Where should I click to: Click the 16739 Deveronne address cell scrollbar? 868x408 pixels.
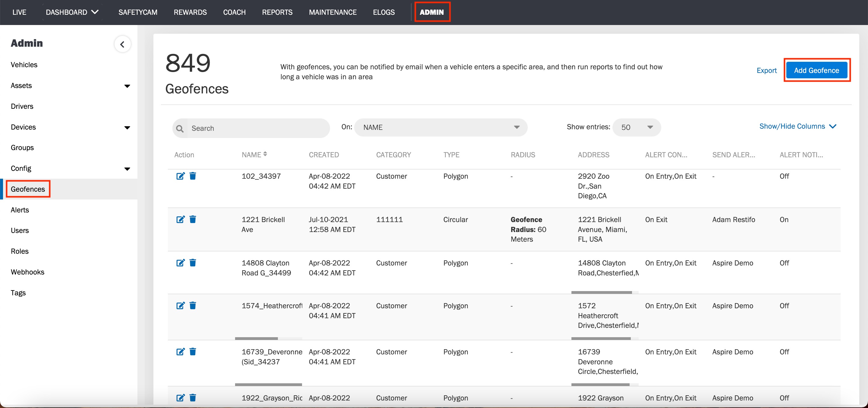point(600,384)
